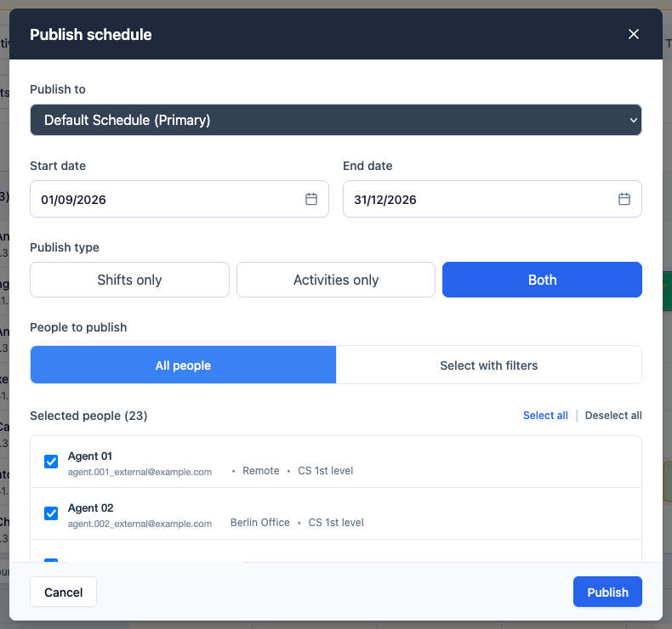The image size is (672, 629).
Task: Click the Agent 01 name text
Action: (90, 456)
